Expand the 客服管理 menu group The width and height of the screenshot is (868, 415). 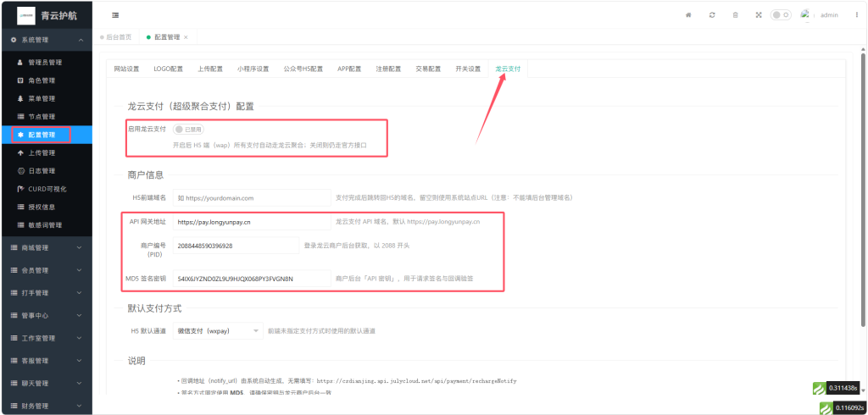coord(46,361)
